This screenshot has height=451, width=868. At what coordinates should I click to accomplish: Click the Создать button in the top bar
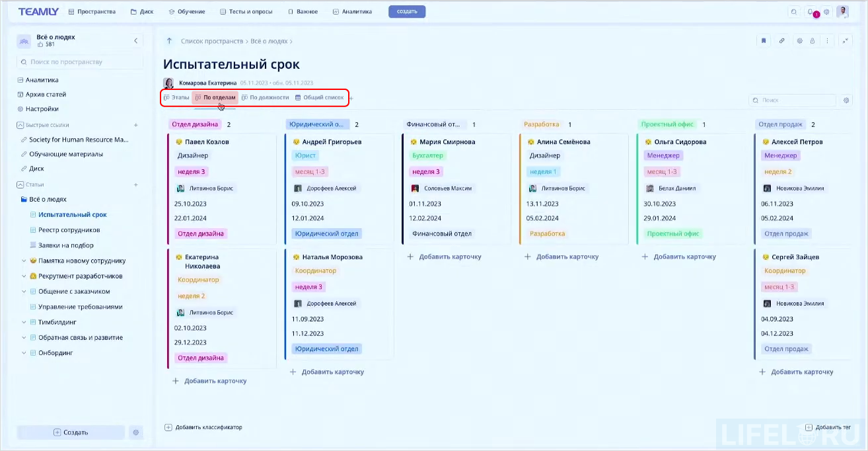[x=406, y=11]
